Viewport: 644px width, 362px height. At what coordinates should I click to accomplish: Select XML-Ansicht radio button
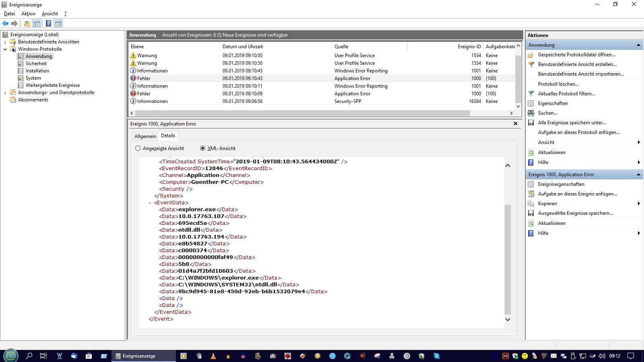pyautogui.click(x=203, y=148)
